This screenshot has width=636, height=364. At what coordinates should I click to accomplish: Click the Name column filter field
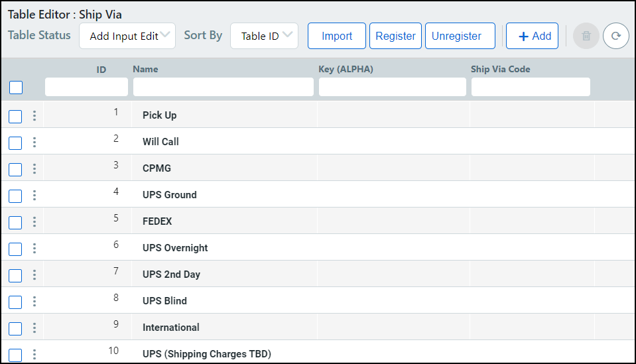tap(223, 87)
